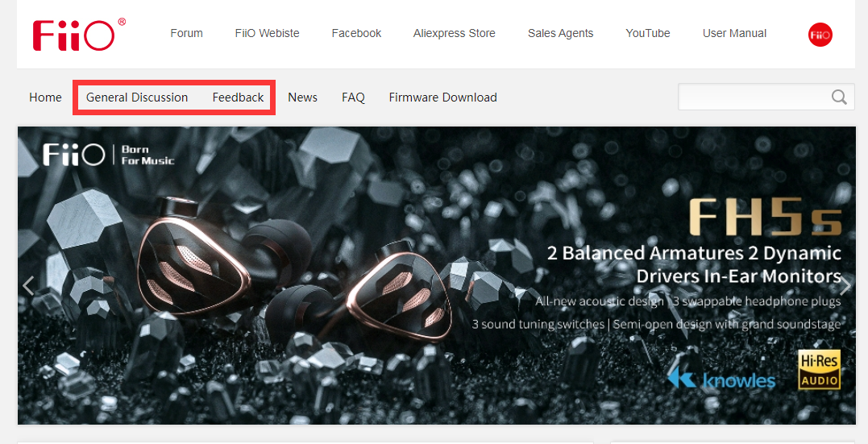Visit the FiiO Webiste link
This screenshot has height=444, width=868.
[267, 33]
